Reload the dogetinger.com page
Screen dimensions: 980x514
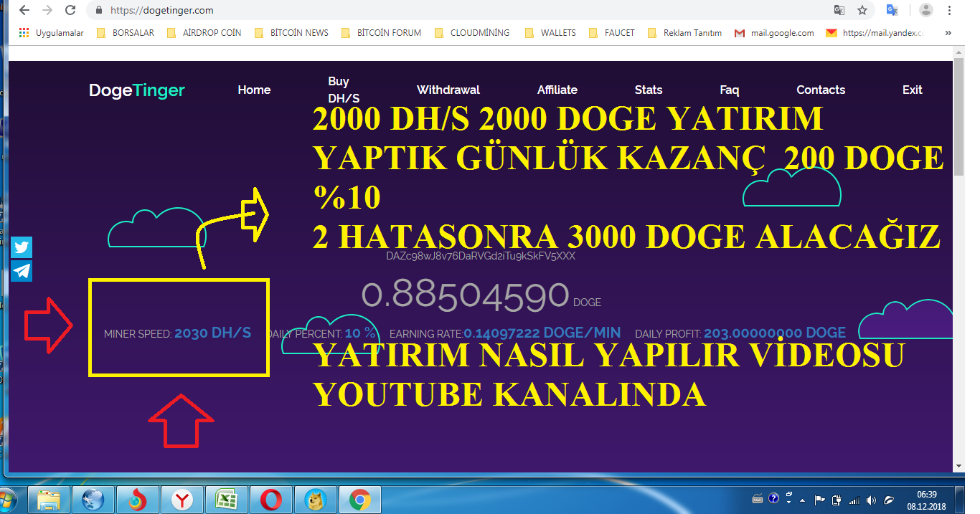pos(70,11)
